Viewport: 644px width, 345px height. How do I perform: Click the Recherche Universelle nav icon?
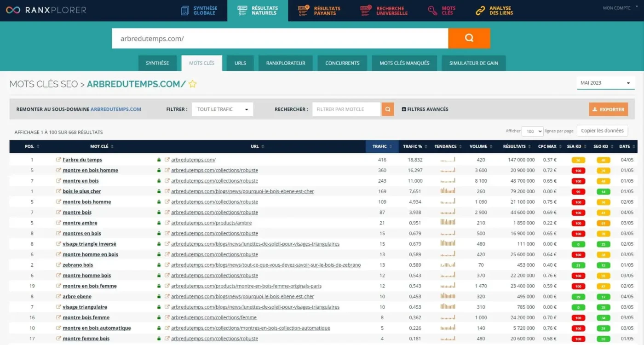[366, 10]
